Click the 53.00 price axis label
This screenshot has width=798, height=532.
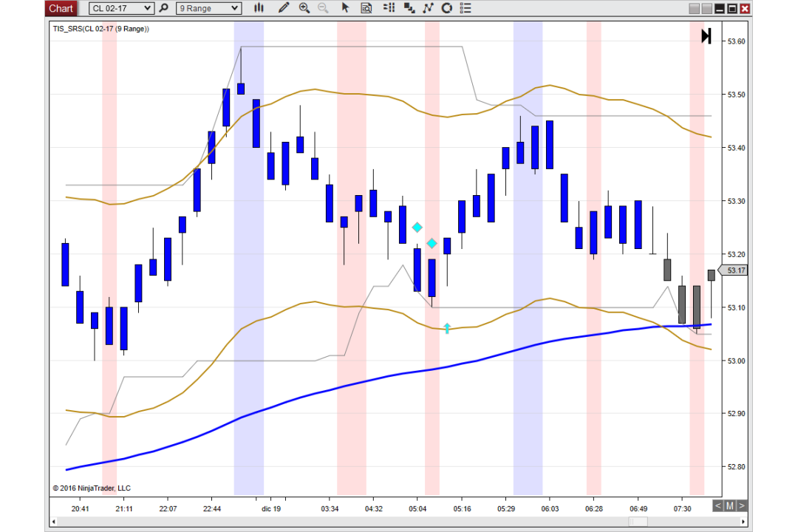[736, 361]
